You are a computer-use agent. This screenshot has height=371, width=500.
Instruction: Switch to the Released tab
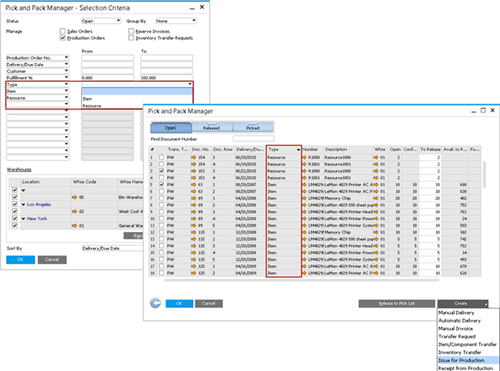(212, 128)
